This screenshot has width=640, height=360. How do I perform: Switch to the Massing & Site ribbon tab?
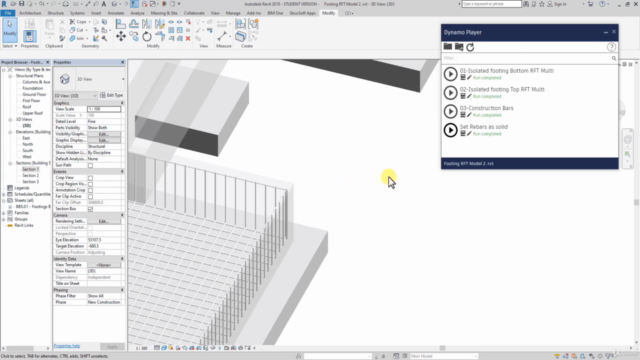click(x=164, y=13)
